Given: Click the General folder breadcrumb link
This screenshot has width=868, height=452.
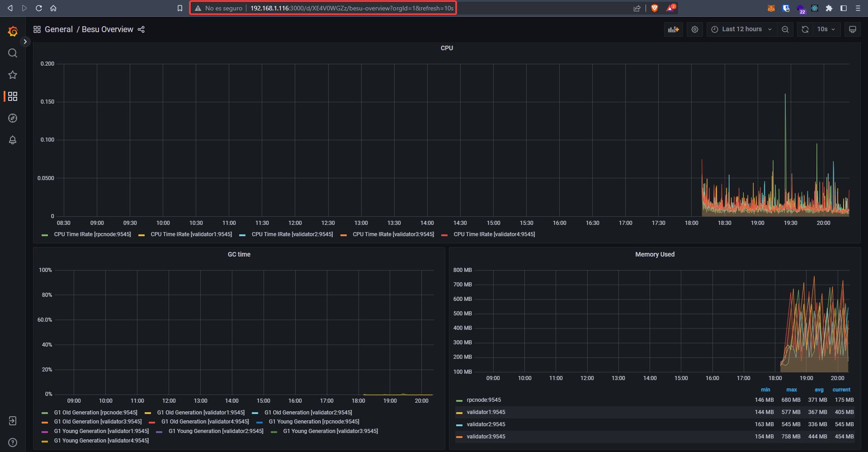Looking at the screenshot, I should tap(58, 29).
